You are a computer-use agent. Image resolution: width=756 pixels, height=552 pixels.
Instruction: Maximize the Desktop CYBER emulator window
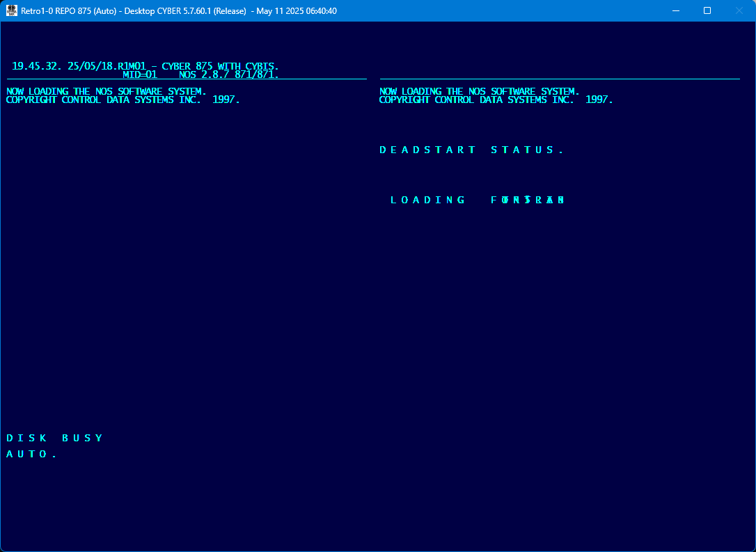[x=707, y=10]
